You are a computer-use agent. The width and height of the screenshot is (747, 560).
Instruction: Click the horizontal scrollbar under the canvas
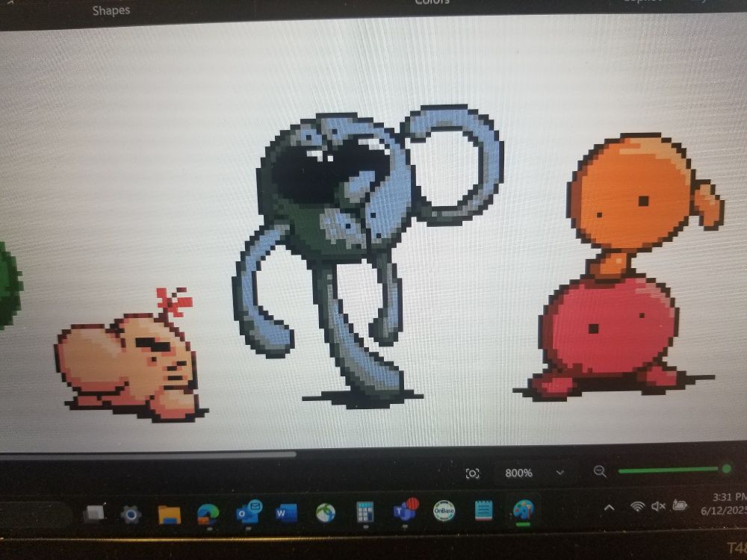[x=148, y=456]
